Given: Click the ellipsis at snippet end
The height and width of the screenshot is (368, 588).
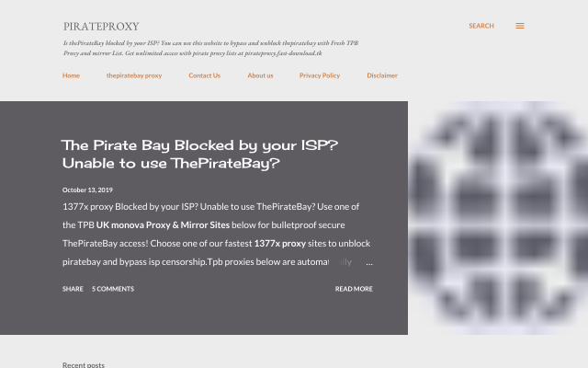Looking at the screenshot, I should 369,262.
